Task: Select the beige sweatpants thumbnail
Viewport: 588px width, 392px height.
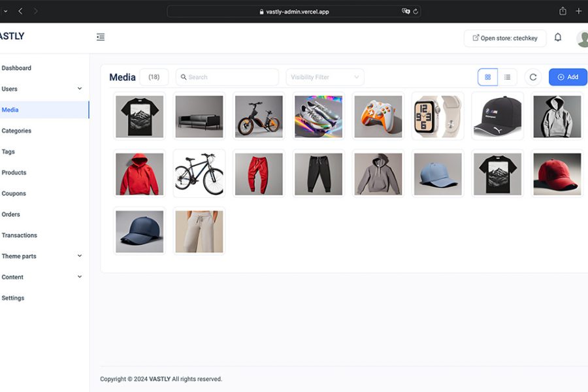Action: click(199, 231)
